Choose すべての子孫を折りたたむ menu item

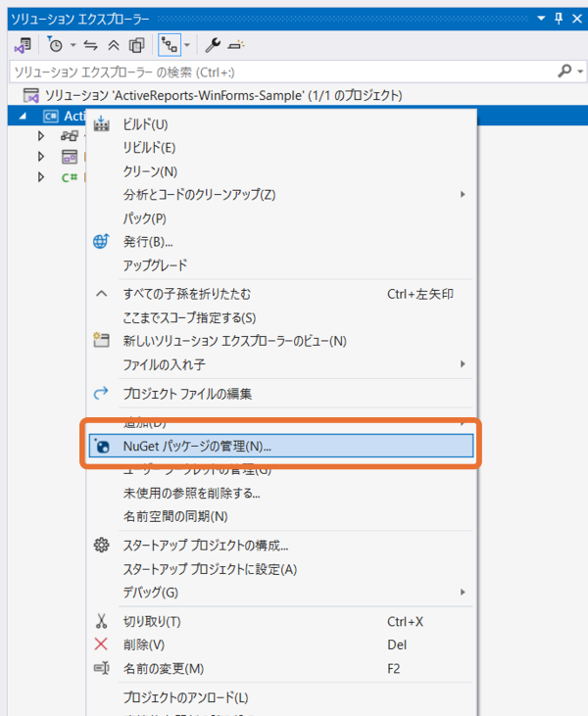pos(281,294)
